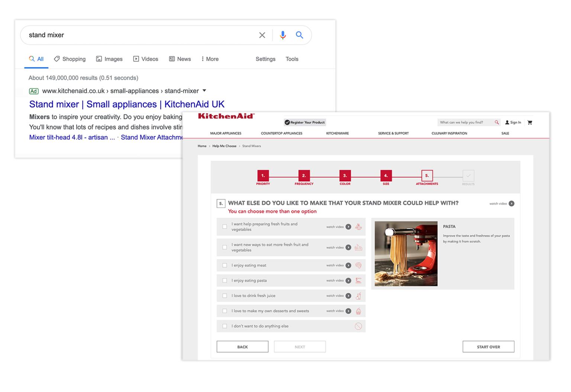Click KitchenAid site search magnifier icon
The image size is (571, 392).
point(497,122)
